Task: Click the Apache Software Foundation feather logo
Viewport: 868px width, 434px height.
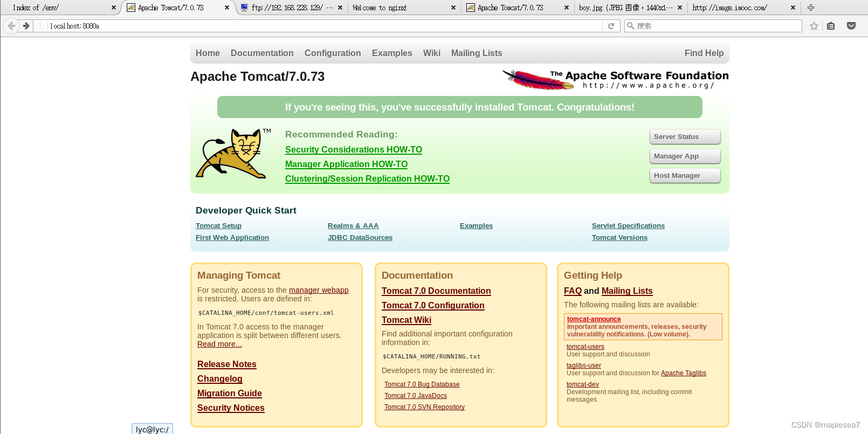Action: click(x=615, y=79)
